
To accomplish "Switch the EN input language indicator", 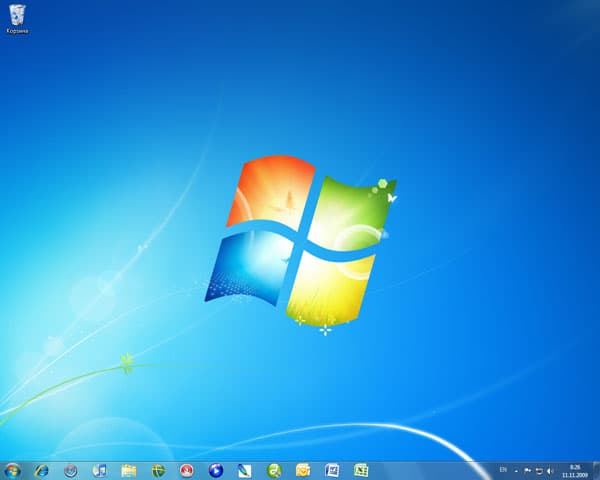I will (x=503, y=469).
